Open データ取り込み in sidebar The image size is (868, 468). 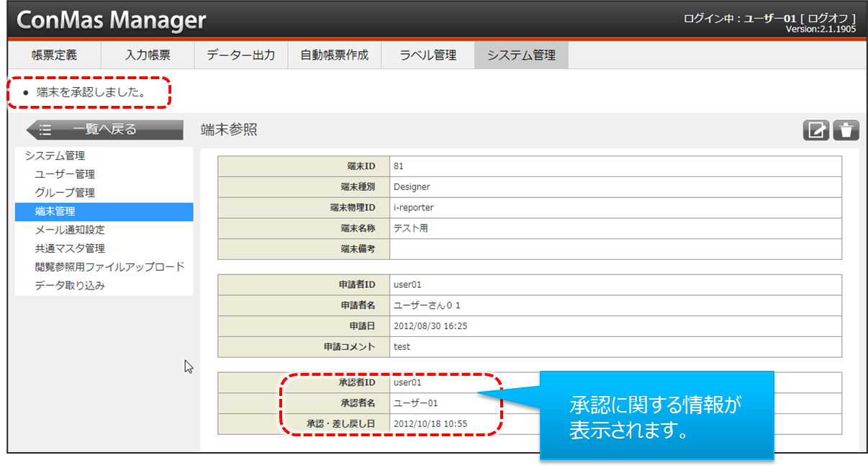click(x=70, y=286)
